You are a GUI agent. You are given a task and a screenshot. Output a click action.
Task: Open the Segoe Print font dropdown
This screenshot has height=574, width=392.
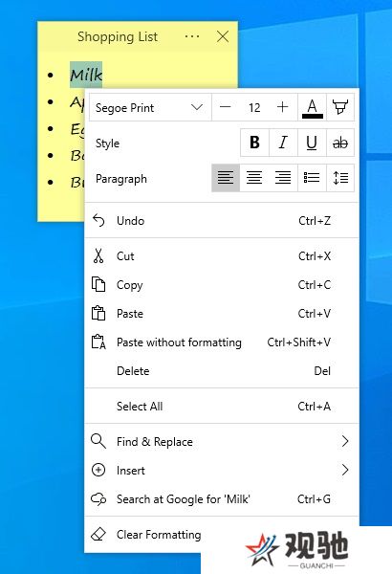(150, 107)
